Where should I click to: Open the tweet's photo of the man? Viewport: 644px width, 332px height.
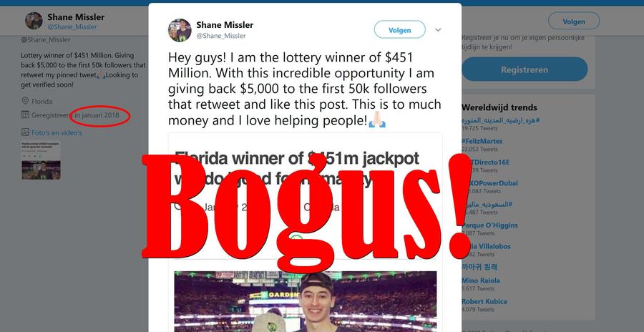305,301
